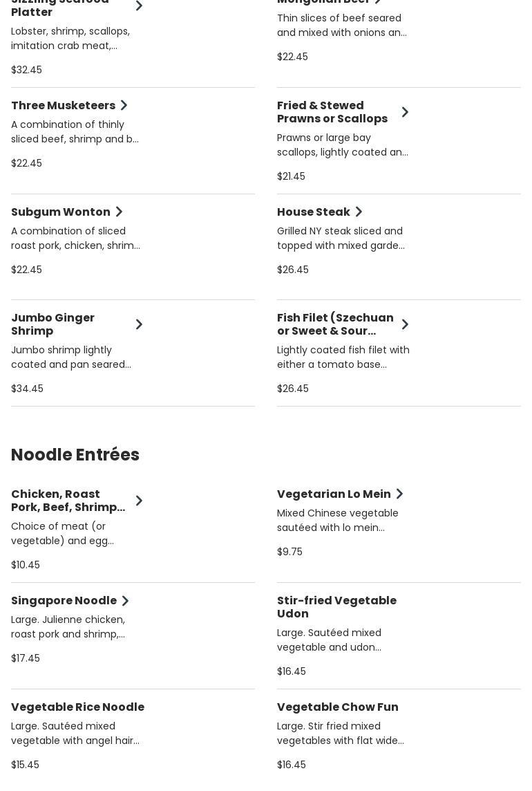Click the House Steak description text
The height and width of the screenshot is (791, 532).
(341, 239)
